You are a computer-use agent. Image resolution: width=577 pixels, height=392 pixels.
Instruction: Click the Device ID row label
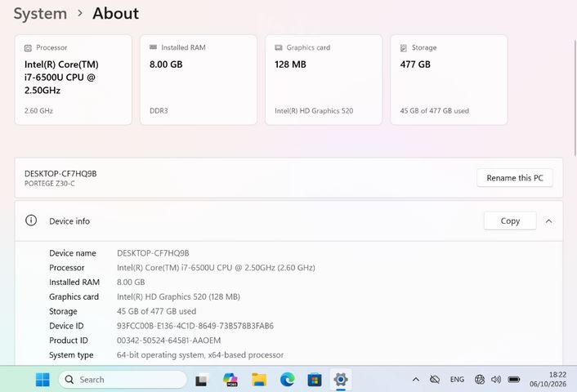[x=66, y=326]
